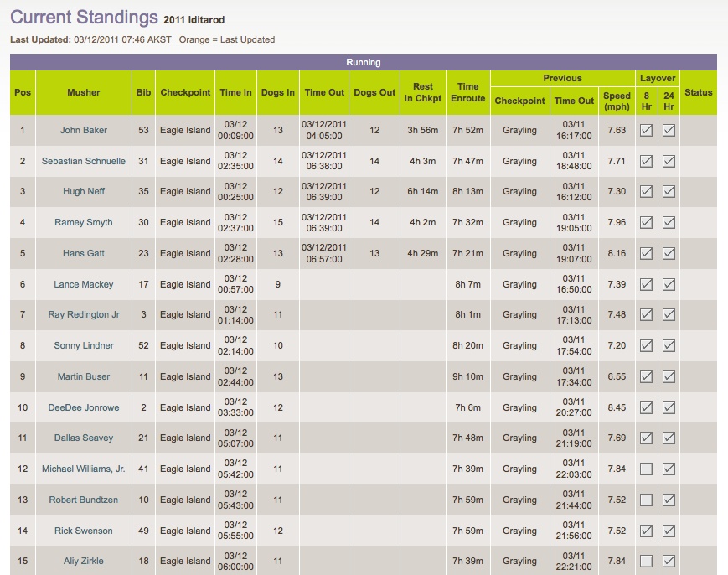Toggle Aliy Zirkle's unchecked 8 Hr checkbox
Viewport: 728px width, 575px height.
[646, 561]
